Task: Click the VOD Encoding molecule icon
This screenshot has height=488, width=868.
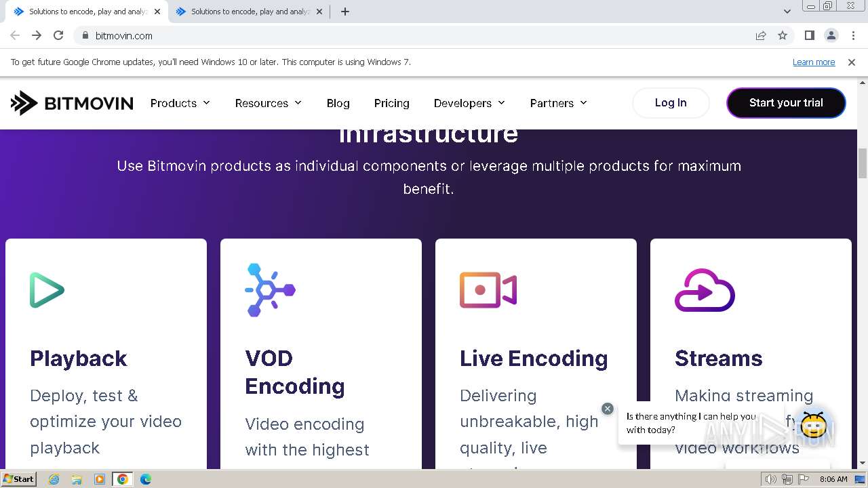Action: point(270,290)
